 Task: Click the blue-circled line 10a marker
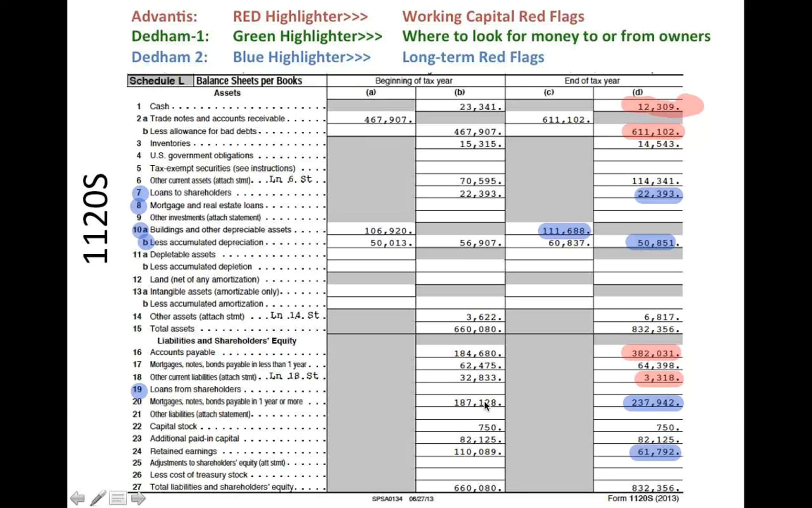tap(140, 230)
